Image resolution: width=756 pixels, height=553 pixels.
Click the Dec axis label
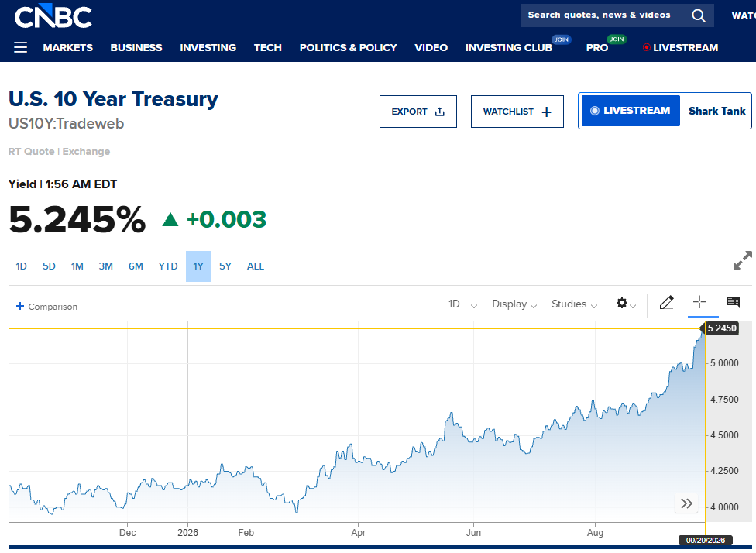click(127, 533)
